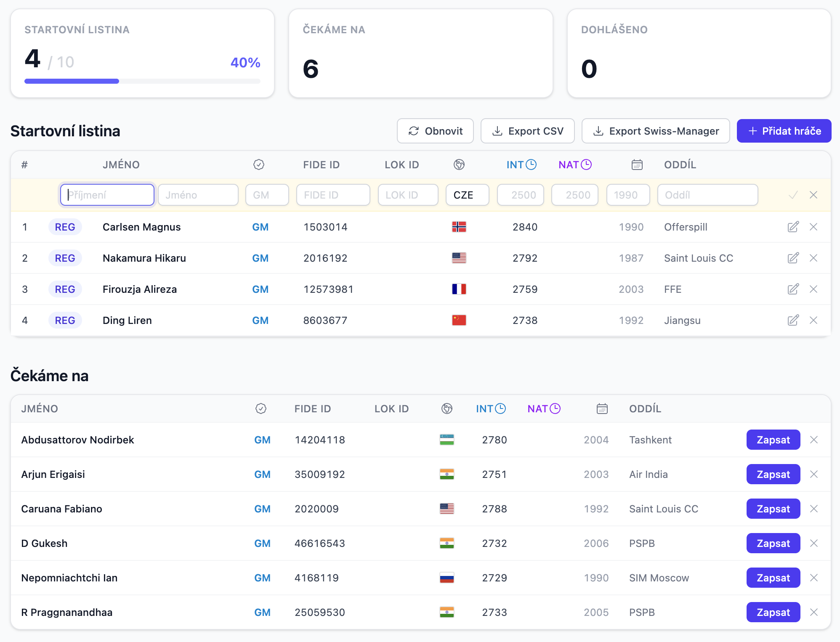Cancel the new player entry row

click(x=813, y=195)
